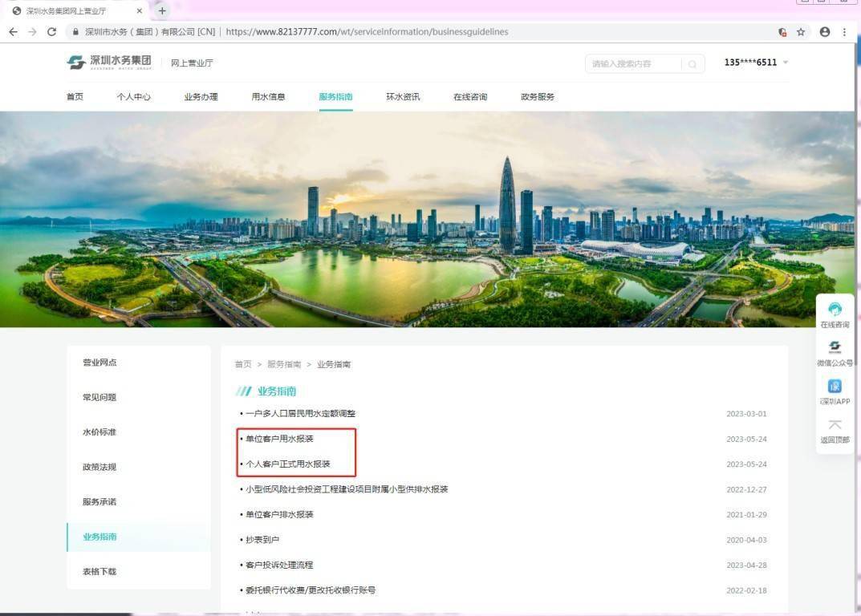Select 水价标准 in the left sidebar

(100, 432)
